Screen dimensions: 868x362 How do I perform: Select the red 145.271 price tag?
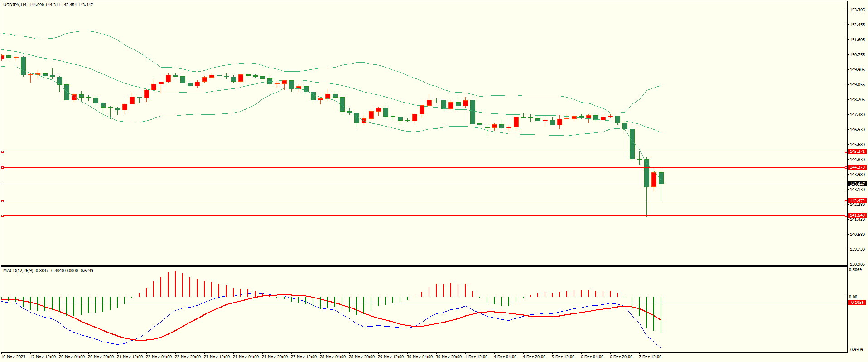857,152
